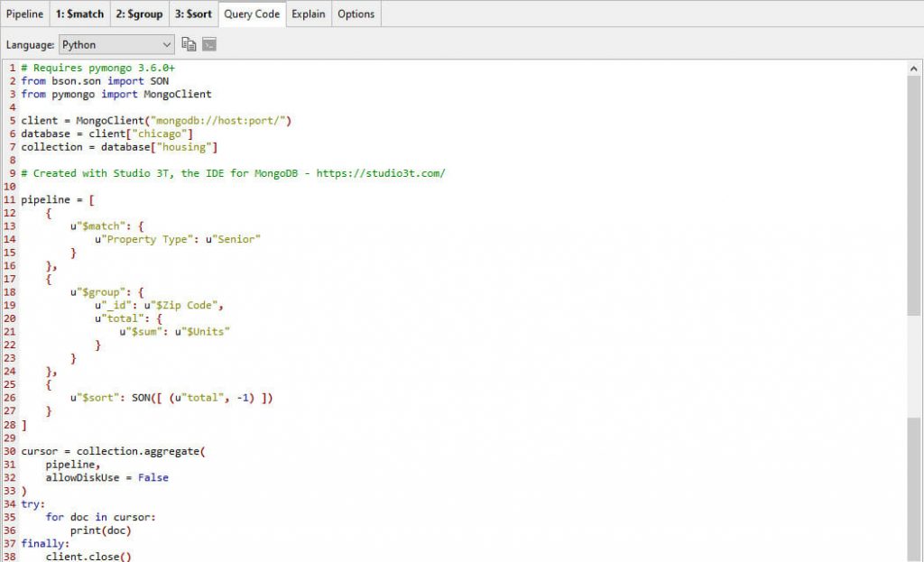924x562 pixels.
Task: Click the "# Requires pymongo 3.6.0+" comment line
Action: (x=97, y=68)
